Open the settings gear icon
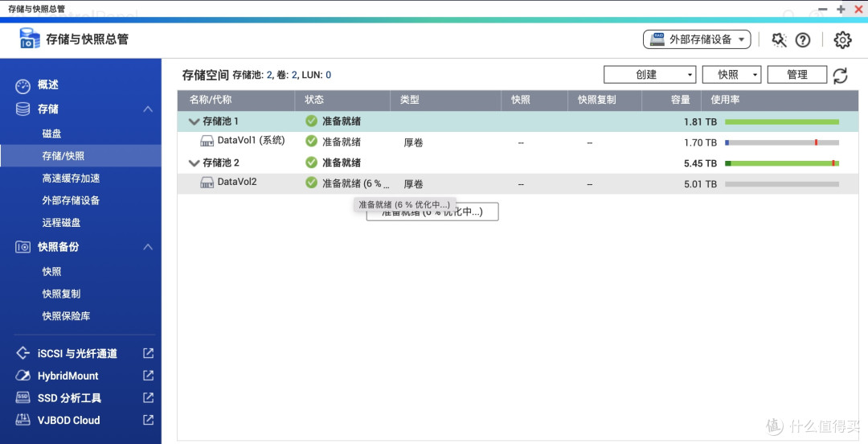Screen dimensions: 868x444 (x=842, y=39)
